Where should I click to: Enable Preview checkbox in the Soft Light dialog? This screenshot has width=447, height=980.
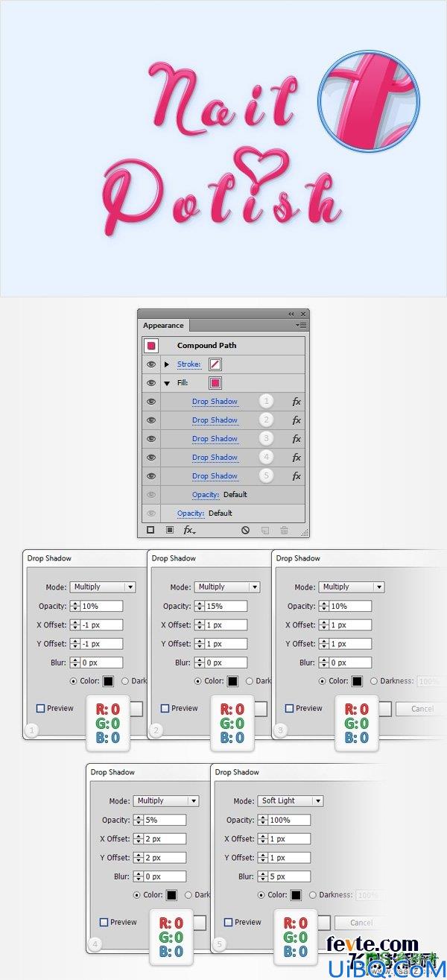point(228,923)
